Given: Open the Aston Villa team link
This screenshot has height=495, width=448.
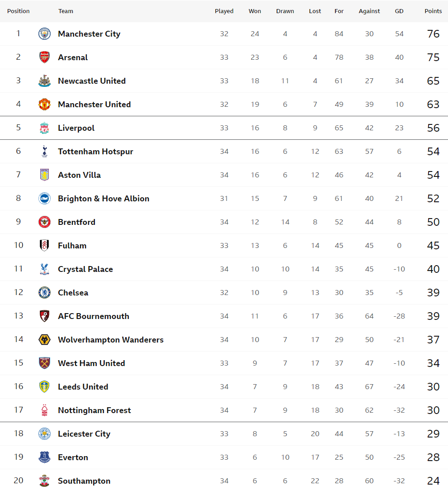Looking at the screenshot, I should pyautogui.click(x=79, y=175).
